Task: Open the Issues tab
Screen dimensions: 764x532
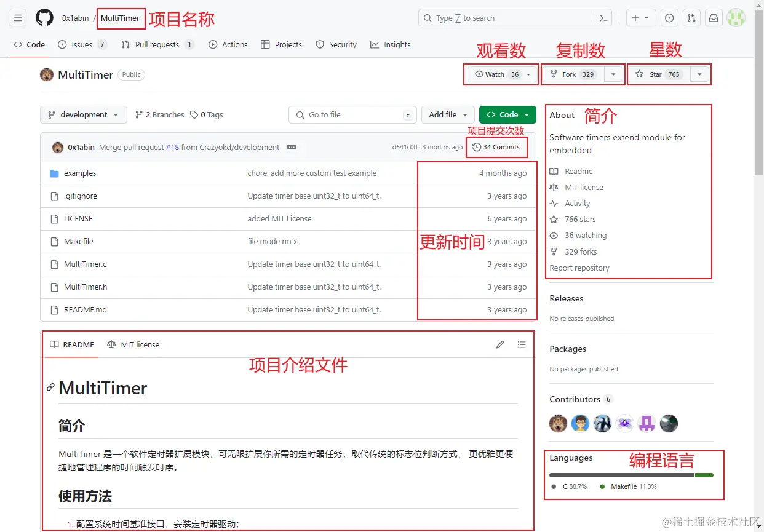Action: point(82,44)
